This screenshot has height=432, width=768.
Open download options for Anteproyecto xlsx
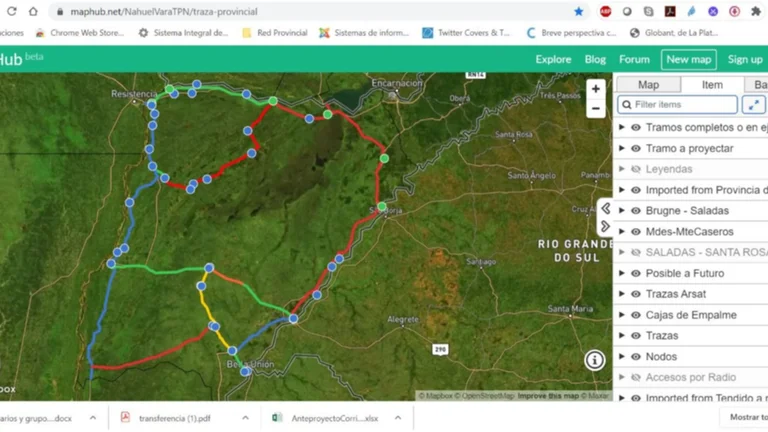pyautogui.click(x=398, y=418)
